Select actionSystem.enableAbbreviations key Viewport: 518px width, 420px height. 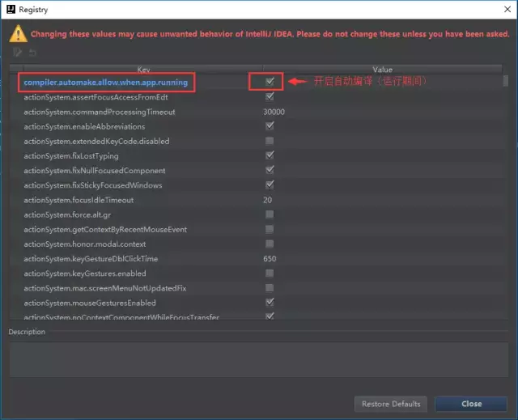pyautogui.click(x=84, y=127)
